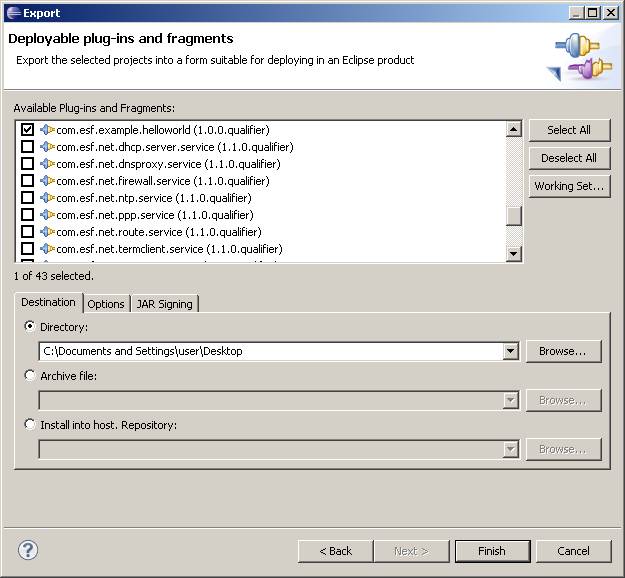Click into the Directory path field
The width and height of the screenshot is (625, 578).
point(271,351)
